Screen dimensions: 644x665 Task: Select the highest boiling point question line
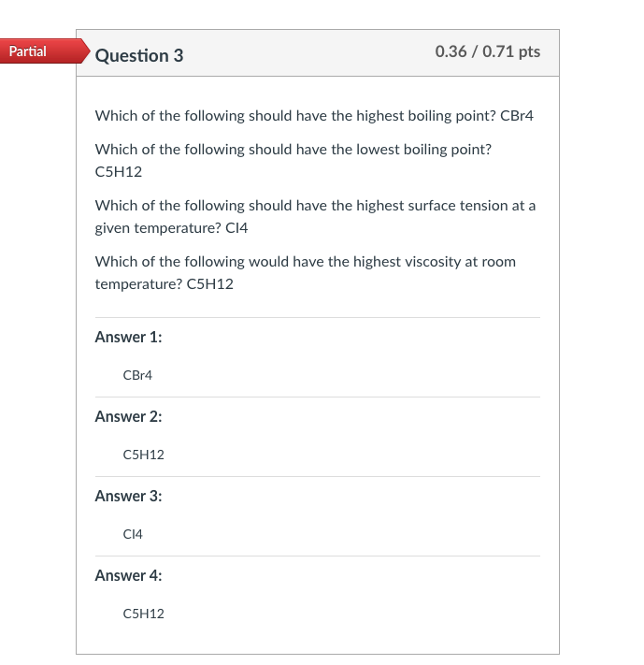point(314,115)
